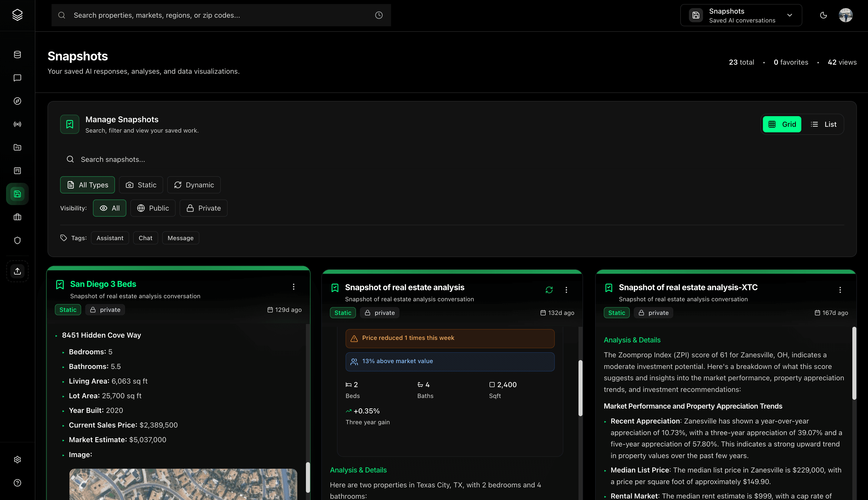Toggle dark mode moon icon
The image size is (868, 500).
click(x=823, y=15)
